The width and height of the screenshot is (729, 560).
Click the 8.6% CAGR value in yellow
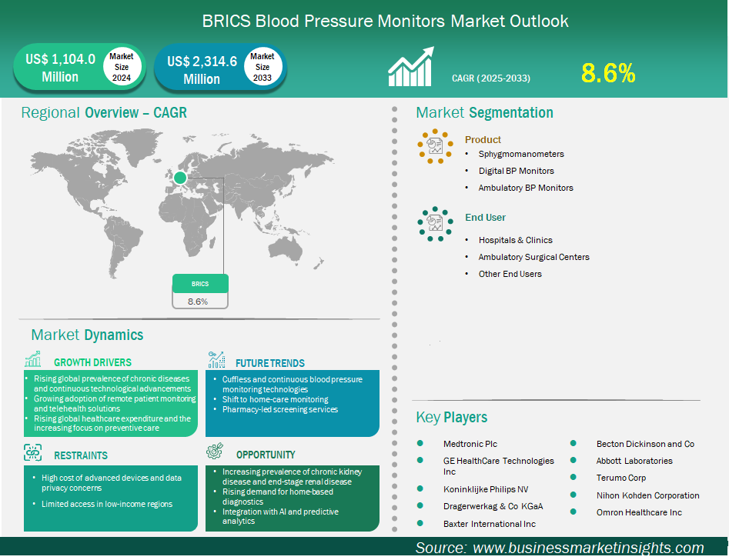pyautogui.click(x=608, y=73)
